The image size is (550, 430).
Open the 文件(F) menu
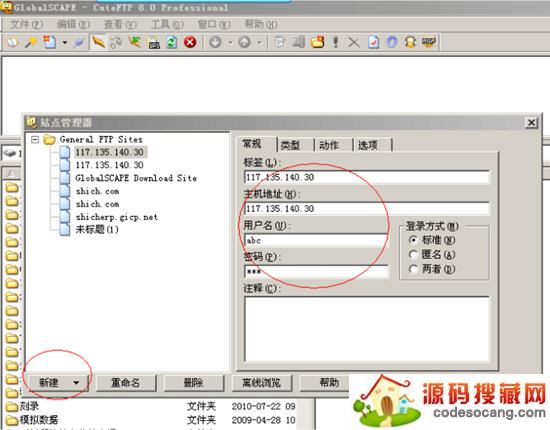(x=26, y=25)
